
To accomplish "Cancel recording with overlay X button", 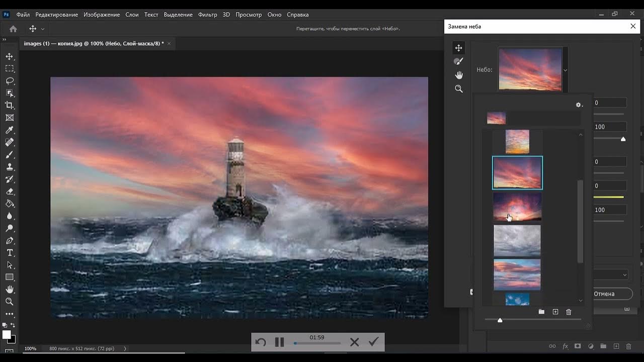I will (354, 342).
